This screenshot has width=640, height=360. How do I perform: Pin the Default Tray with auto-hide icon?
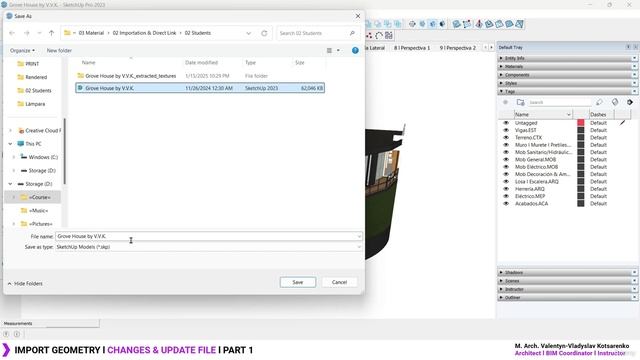pyautogui.click(x=628, y=47)
